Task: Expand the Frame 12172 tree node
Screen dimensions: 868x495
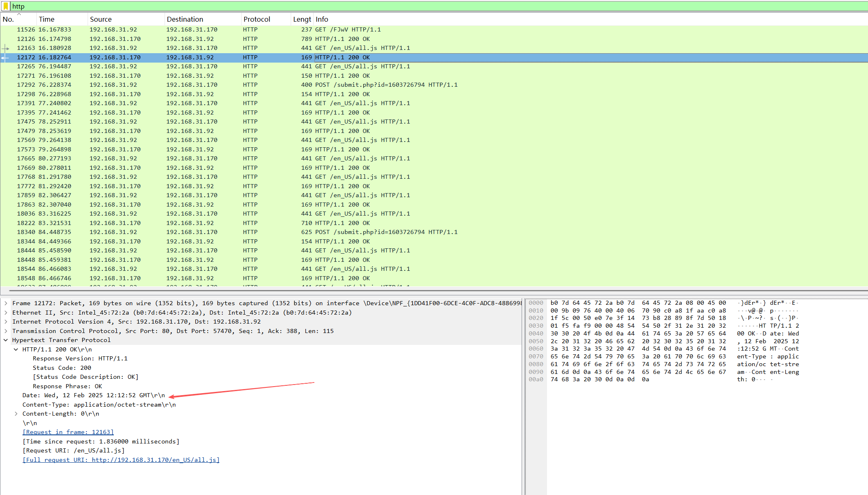Action: point(6,303)
